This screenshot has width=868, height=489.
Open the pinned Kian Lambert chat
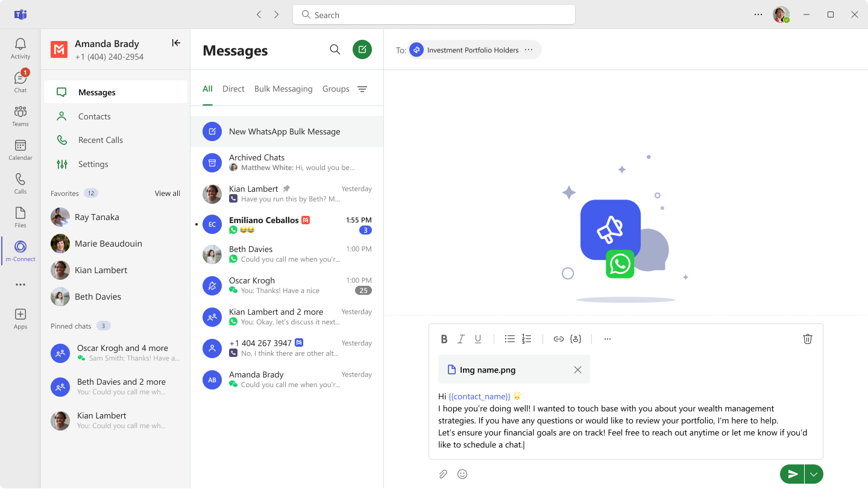(x=116, y=420)
